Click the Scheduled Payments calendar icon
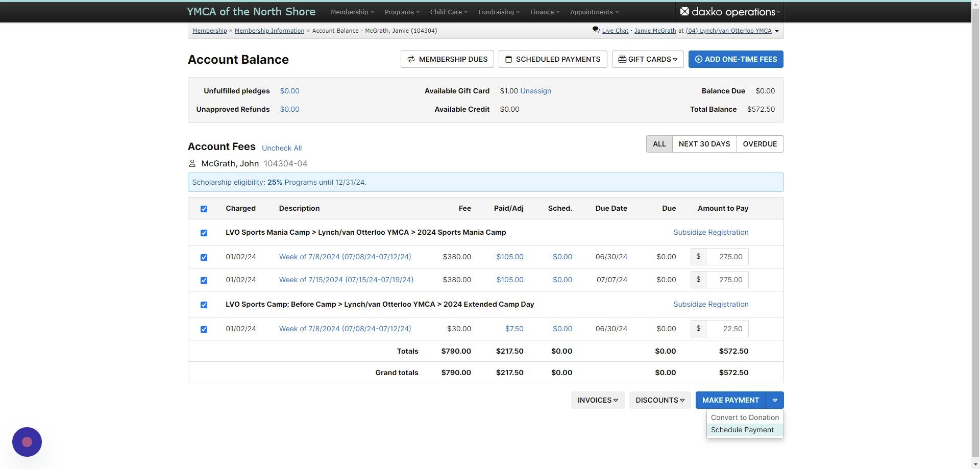 coord(508,59)
